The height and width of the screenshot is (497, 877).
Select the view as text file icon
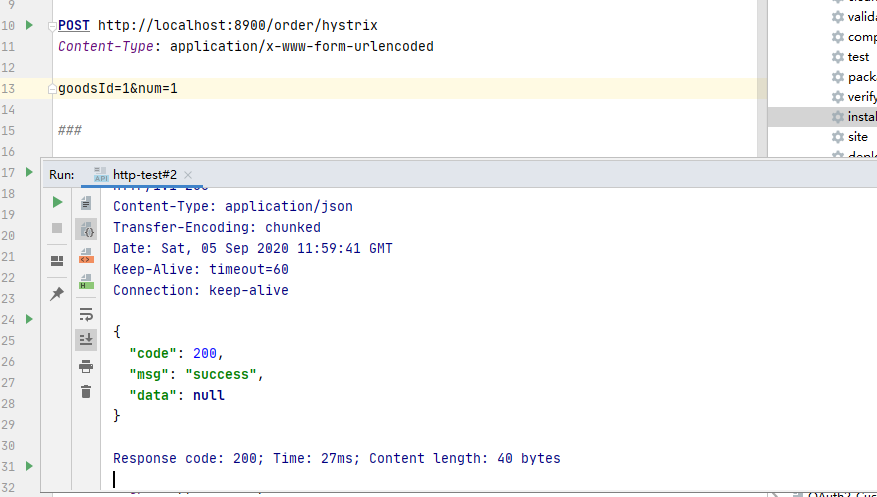[86, 203]
